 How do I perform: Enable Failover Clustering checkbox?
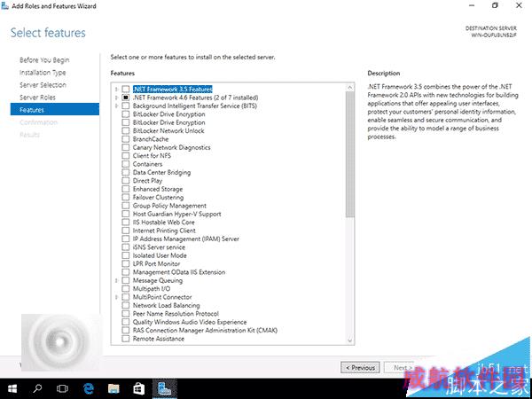tap(126, 197)
